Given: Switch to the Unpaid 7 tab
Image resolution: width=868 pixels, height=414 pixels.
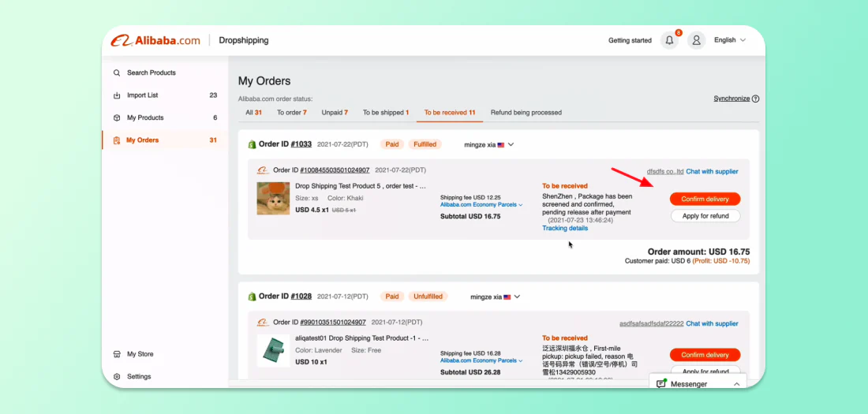Looking at the screenshot, I should [x=335, y=112].
